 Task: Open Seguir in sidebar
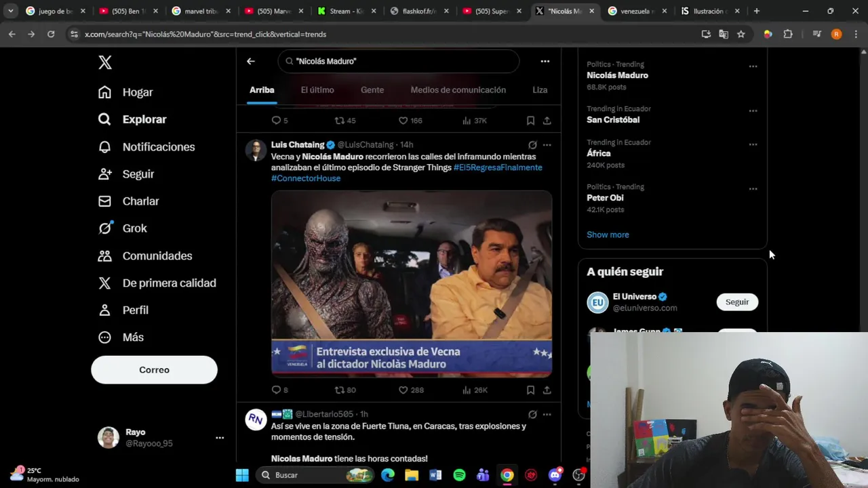[x=126, y=174]
